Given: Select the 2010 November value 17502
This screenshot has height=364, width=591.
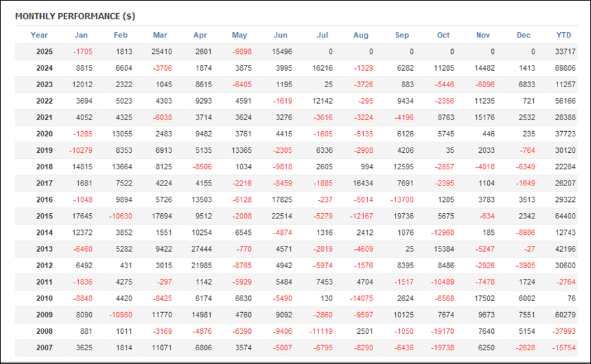Looking at the screenshot, I should (485, 298).
